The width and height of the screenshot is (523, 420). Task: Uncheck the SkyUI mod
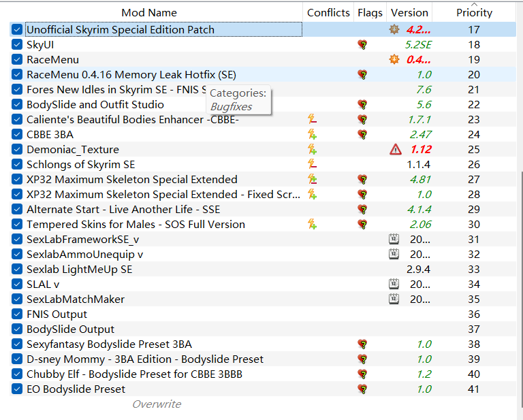(16, 44)
